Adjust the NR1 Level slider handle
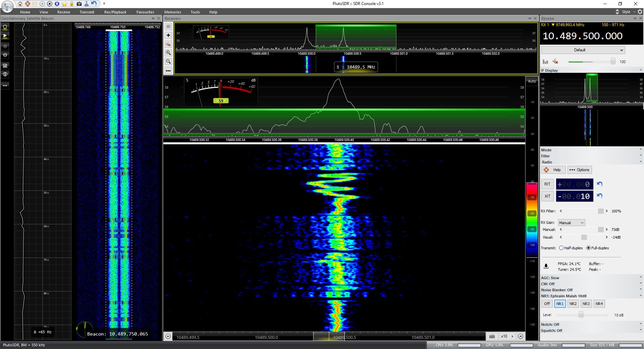This screenshot has width=644, height=349. pyautogui.click(x=581, y=315)
